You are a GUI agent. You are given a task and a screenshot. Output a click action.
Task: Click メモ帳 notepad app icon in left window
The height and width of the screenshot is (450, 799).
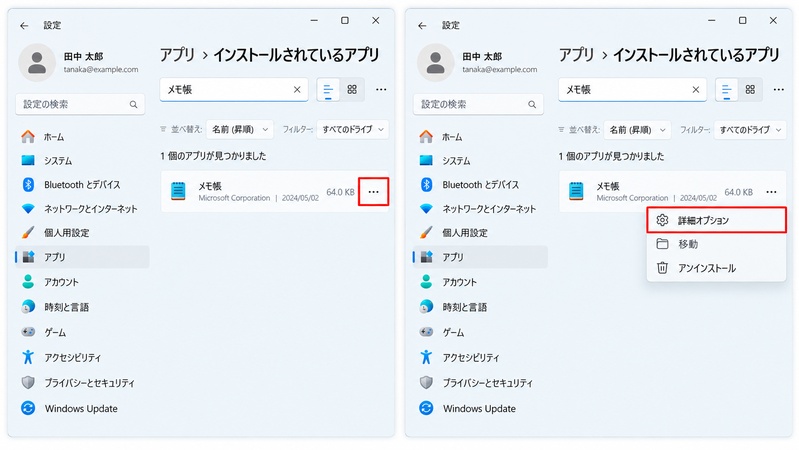178,191
